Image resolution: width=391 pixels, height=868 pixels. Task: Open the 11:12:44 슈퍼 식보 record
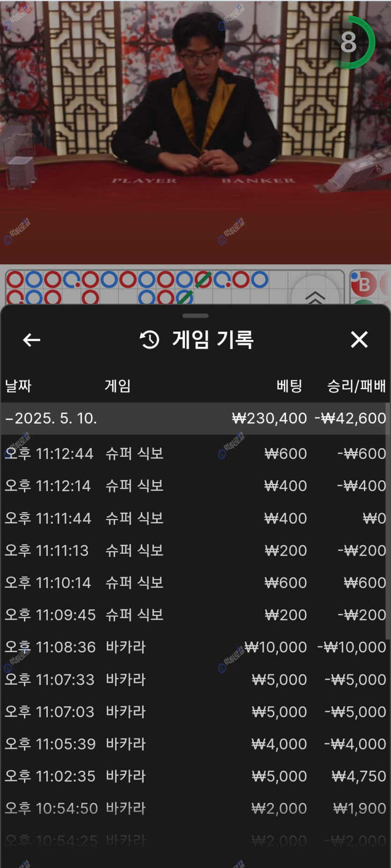[195, 453]
